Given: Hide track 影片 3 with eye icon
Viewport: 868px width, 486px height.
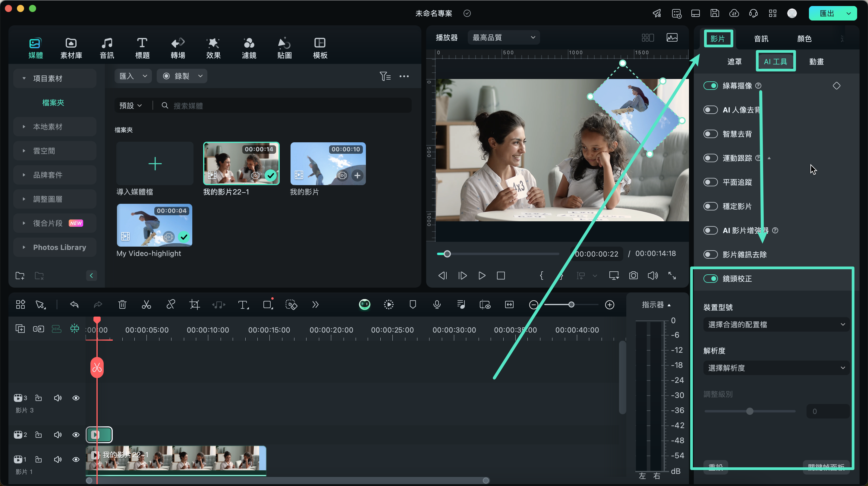Looking at the screenshot, I should click(76, 398).
